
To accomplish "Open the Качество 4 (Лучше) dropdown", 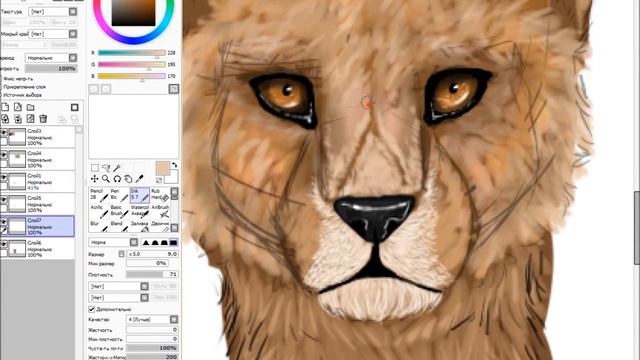I will 152,319.
